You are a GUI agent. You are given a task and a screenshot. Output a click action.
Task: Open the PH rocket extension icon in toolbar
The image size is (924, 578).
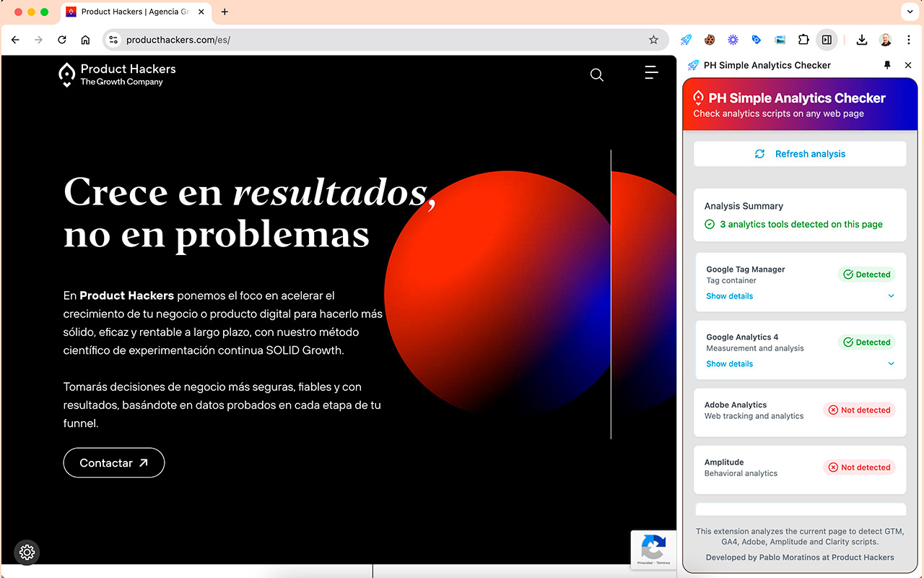coord(685,40)
